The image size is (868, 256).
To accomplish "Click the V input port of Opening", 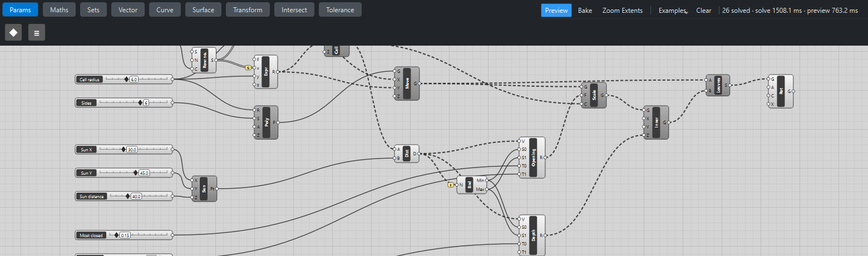I will pyautogui.click(x=519, y=141).
